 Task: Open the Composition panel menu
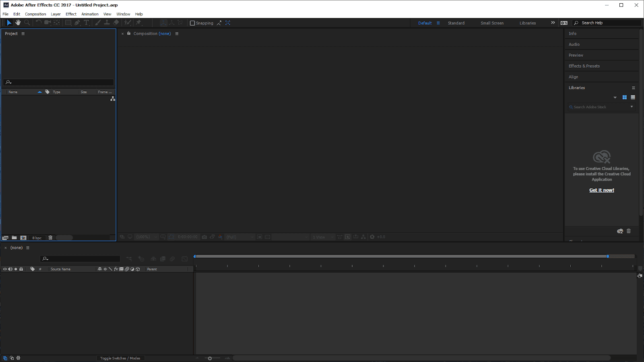pos(177,34)
